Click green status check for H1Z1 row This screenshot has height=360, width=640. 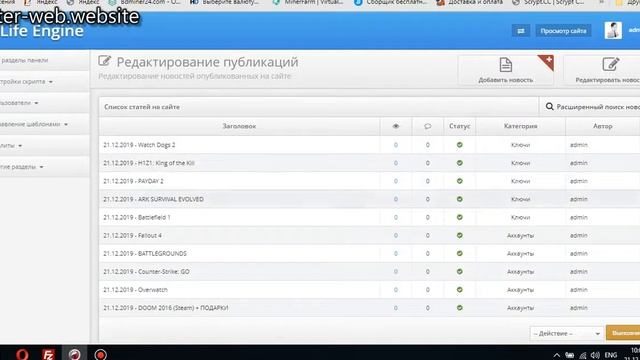click(460, 163)
